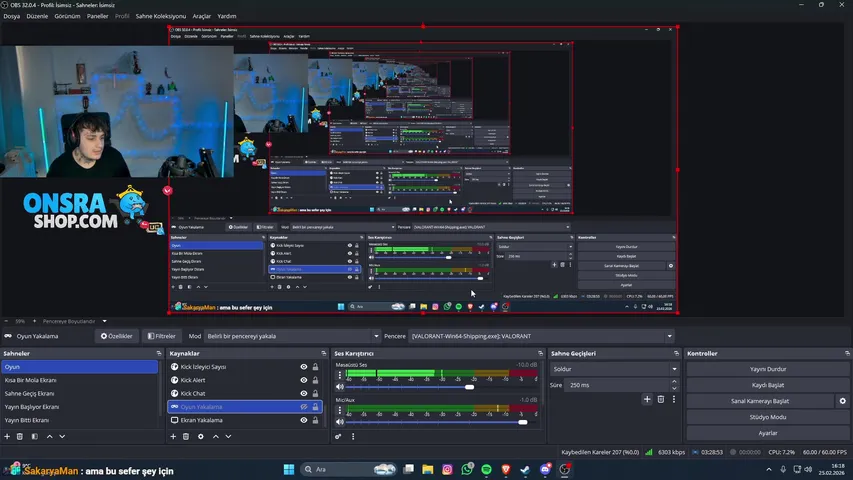
Task: Open Spotify from the taskbar
Action: pos(486,469)
